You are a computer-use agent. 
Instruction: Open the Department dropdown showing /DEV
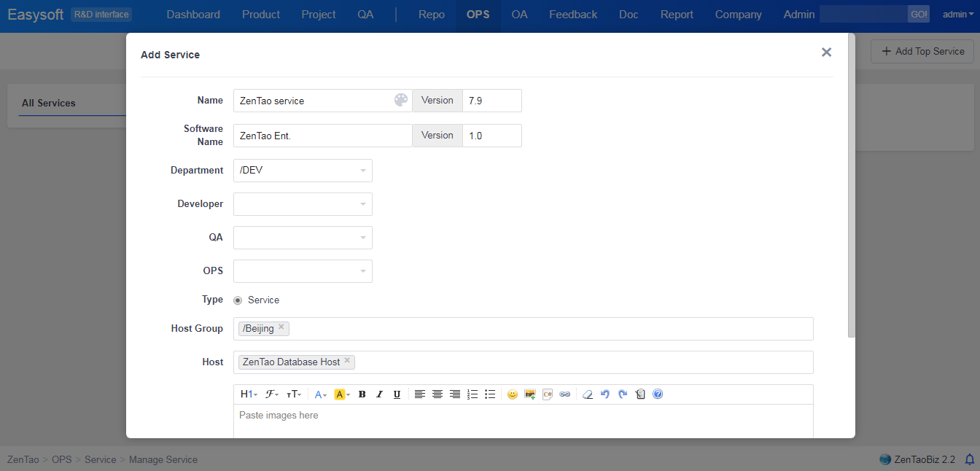[x=303, y=171]
